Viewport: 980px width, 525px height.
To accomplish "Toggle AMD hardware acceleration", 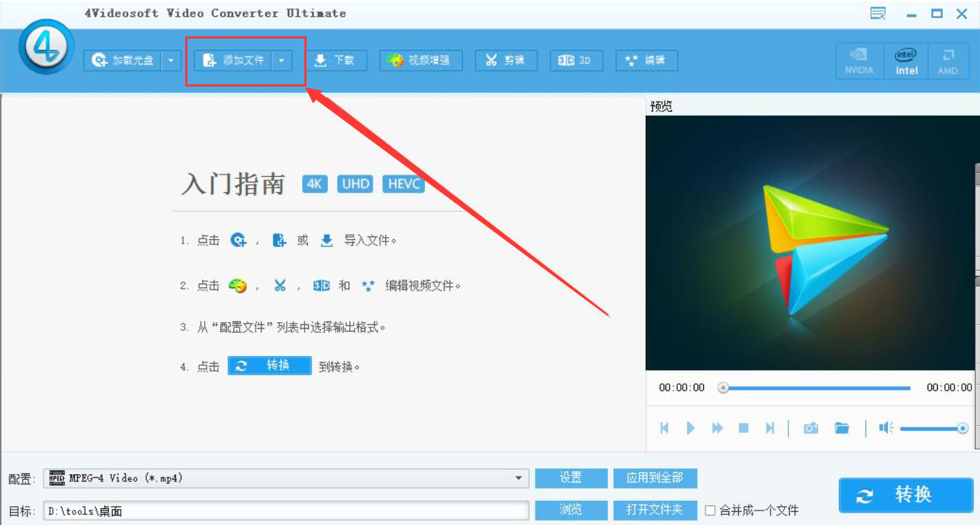I will [948, 61].
